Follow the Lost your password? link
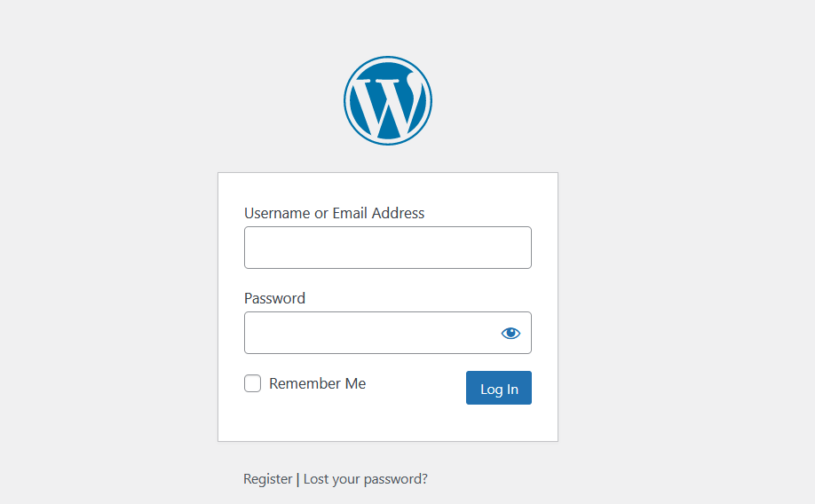 365,478
